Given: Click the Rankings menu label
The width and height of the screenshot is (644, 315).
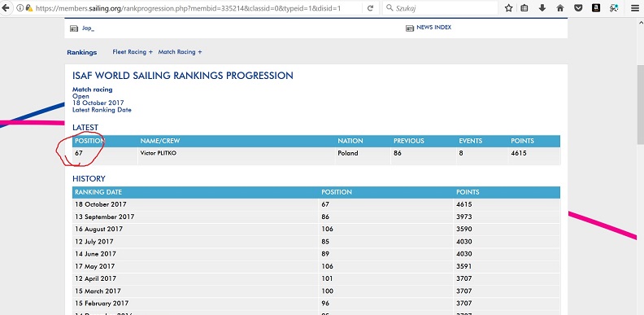Looking at the screenshot, I should pyautogui.click(x=82, y=52).
